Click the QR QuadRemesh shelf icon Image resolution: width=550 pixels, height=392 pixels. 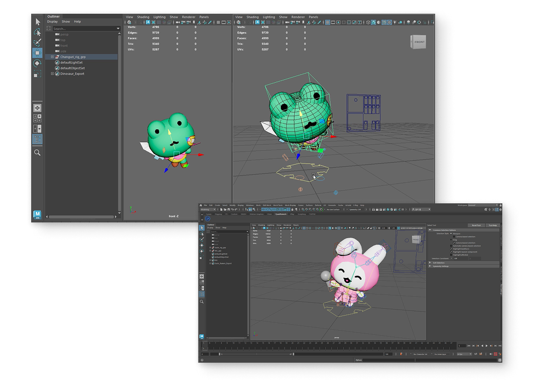(x=207, y=218)
